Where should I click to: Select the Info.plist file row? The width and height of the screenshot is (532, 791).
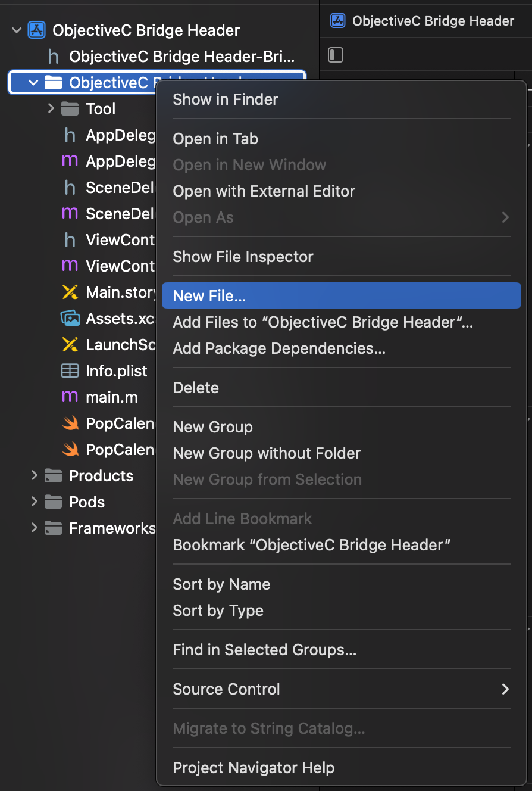[82, 371]
